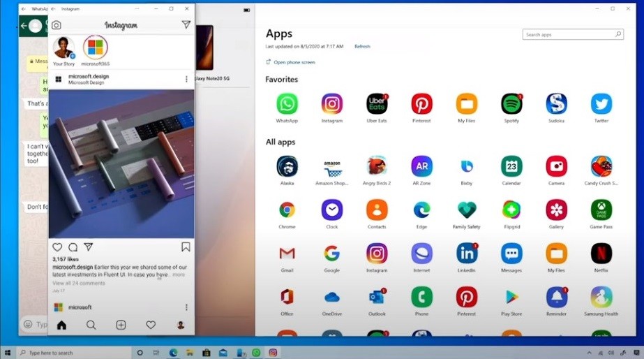644x359 pixels.
Task: Like the microsoft.design post
Action: (x=57, y=247)
